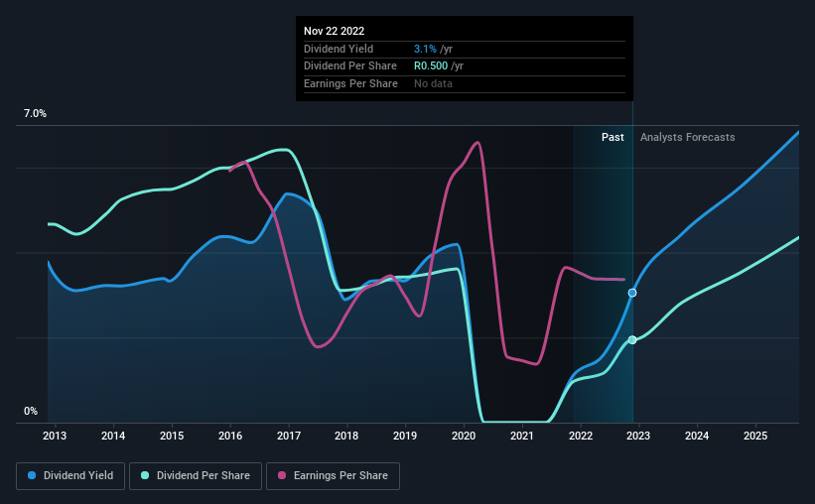Click the 2016 x-axis label
This screenshot has height=504, width=815.
230,436
